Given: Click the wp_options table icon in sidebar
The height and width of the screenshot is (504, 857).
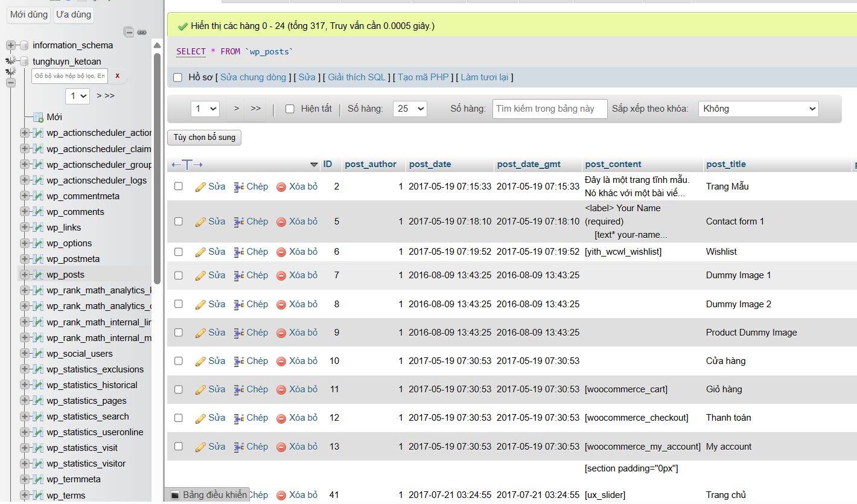Looking at the screenshot, I should [38, 243].
